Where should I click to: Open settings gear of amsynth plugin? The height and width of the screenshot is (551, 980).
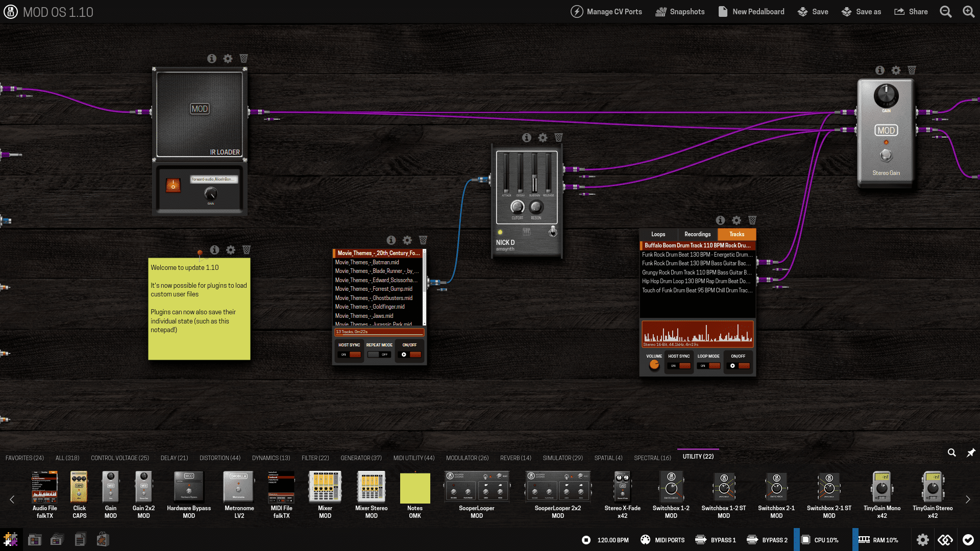pos(543,138)
